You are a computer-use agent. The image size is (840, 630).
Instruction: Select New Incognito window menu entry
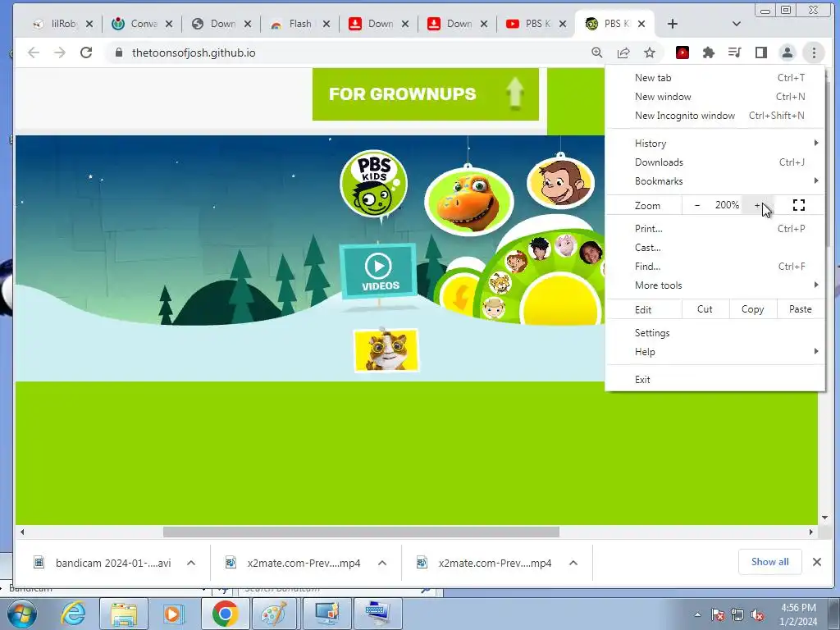[x=715, y=115]
